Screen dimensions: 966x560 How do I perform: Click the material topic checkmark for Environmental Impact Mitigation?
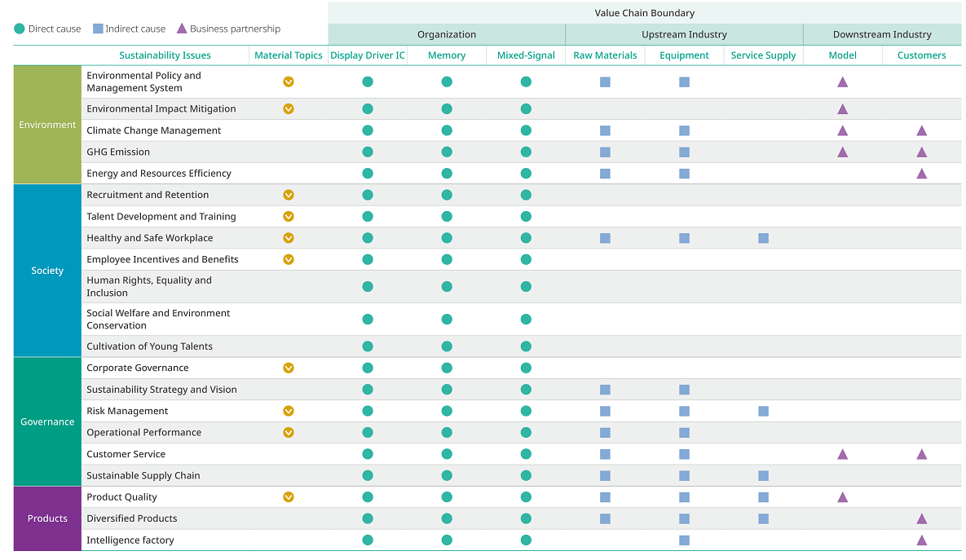pyautogui.click(x=289, y=109)
